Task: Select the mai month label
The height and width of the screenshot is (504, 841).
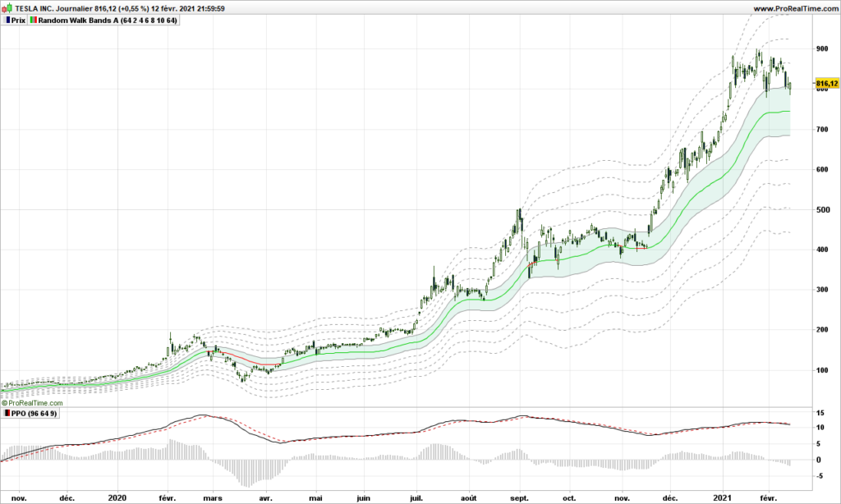Action: click(x=316, y=497)
